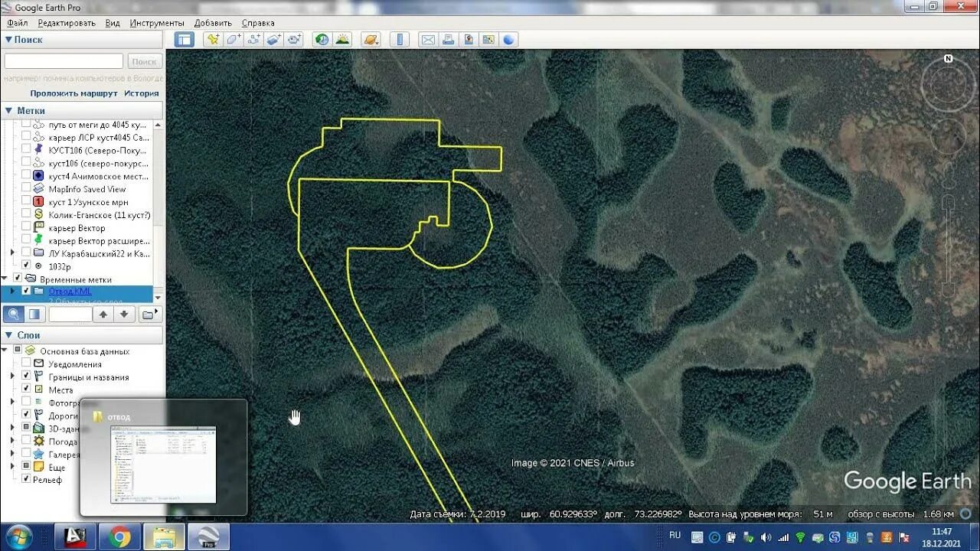Uncheck the 'Места' layer checkbox
The width and height of the screenshot is (980, 551).
click(x=26, y=390)
